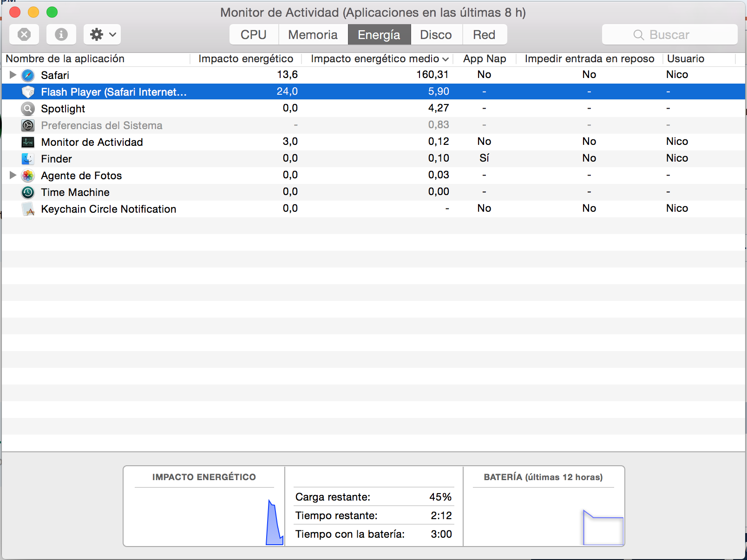Click Flash Player's energy impact 24,0

(287, 91)
